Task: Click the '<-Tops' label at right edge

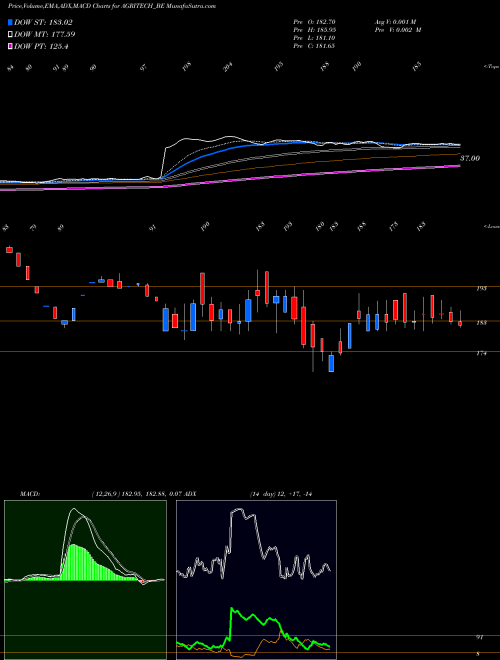Action: 491,67
